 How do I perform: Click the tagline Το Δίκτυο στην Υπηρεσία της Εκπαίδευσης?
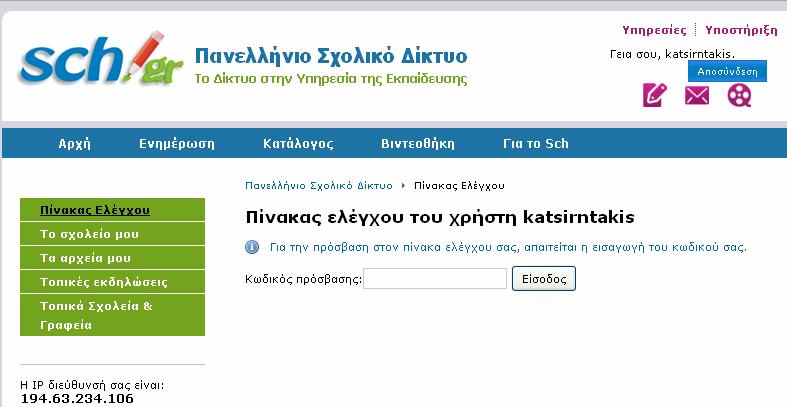point(331,79)
